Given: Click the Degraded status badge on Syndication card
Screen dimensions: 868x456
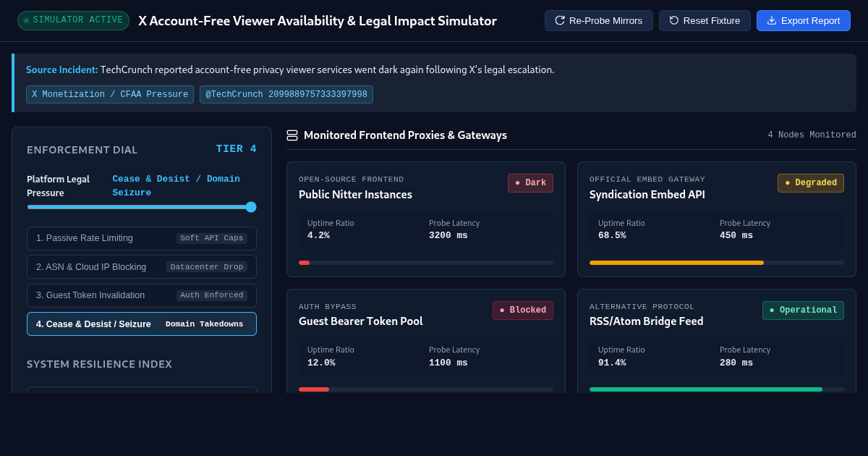Looking at the screenshot, I should 811,183.
